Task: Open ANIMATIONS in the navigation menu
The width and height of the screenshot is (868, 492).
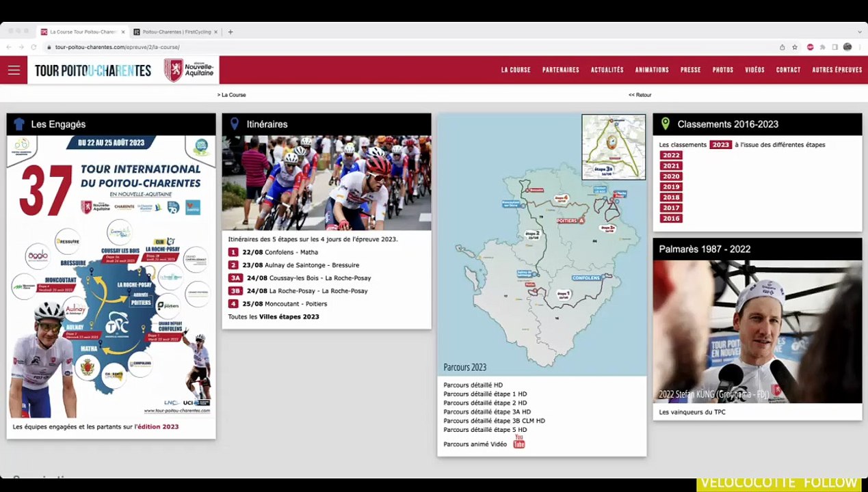Action: point(652,70)
